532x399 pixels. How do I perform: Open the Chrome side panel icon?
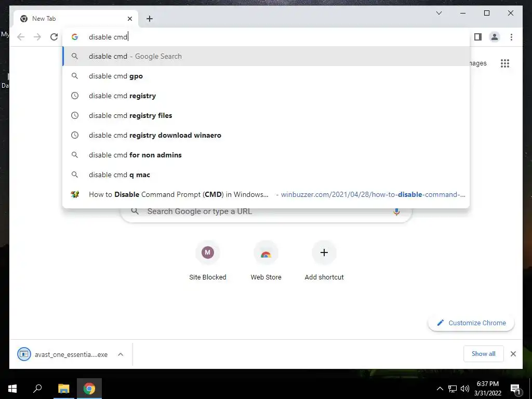[x=478, y=37]
